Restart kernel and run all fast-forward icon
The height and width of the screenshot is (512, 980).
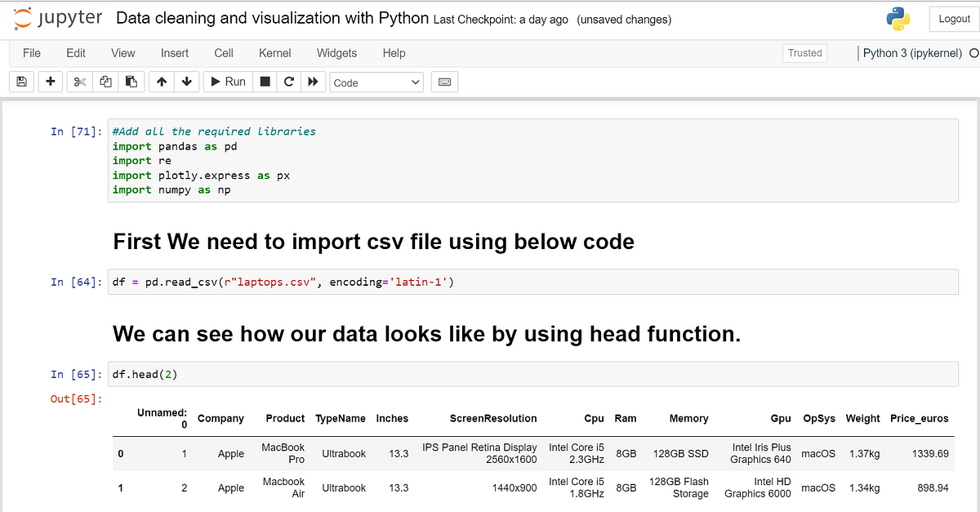(313, 82)
